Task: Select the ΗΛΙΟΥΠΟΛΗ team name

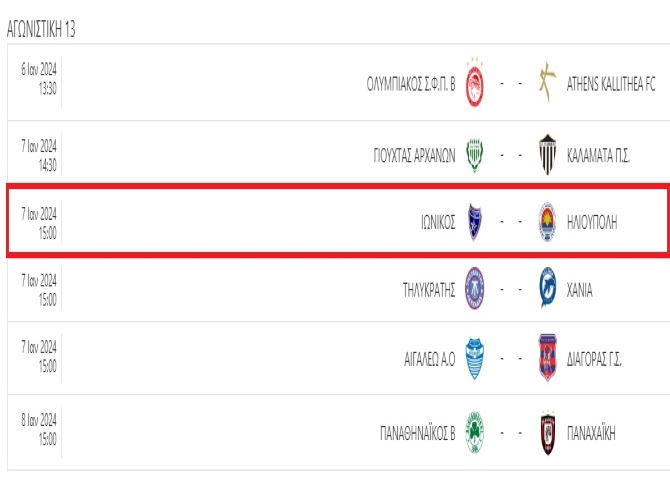Action: click(592, 222)
